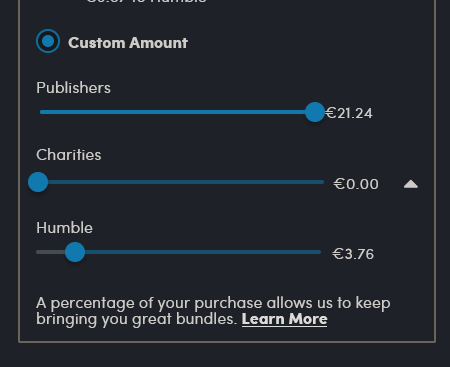Click the Publishers slider handle
This screenshot has height=367, width=450.
point(315,112)
